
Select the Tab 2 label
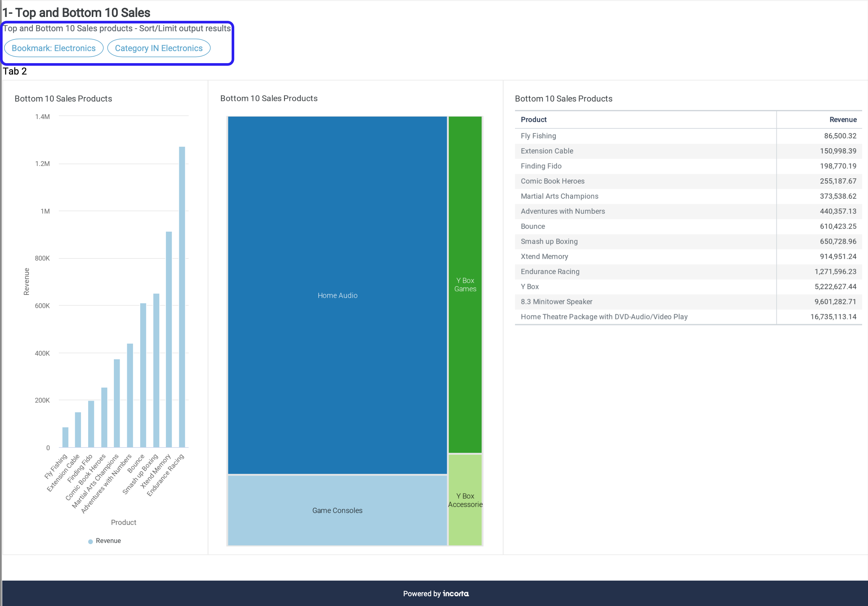click(x=15, y=71)
